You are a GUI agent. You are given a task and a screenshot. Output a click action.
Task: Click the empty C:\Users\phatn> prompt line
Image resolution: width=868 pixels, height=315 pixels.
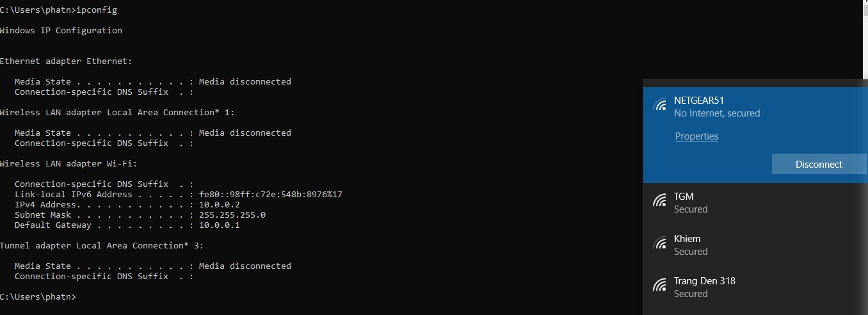pyautogui.click(x=38, y=297)
